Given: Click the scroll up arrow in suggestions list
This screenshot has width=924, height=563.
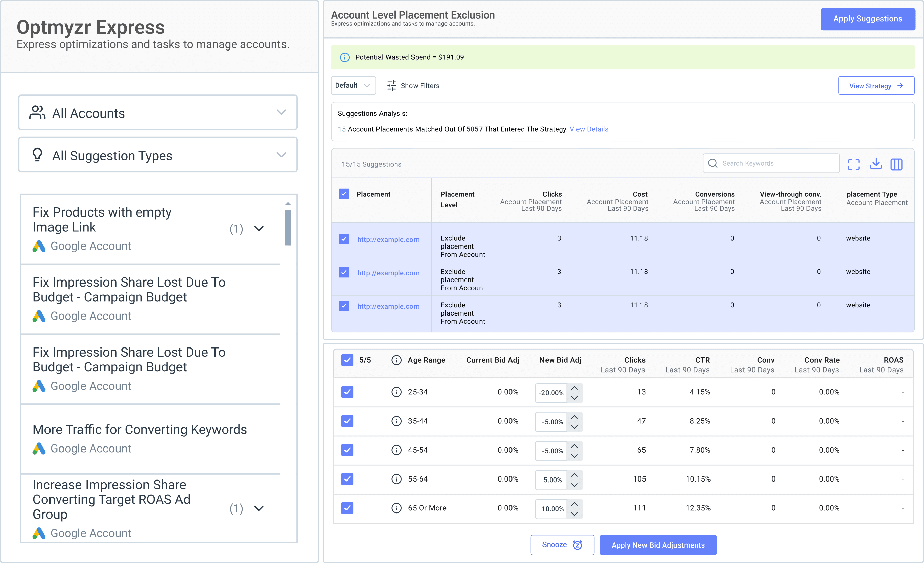Looking at the screenshot, I should 288,204.
